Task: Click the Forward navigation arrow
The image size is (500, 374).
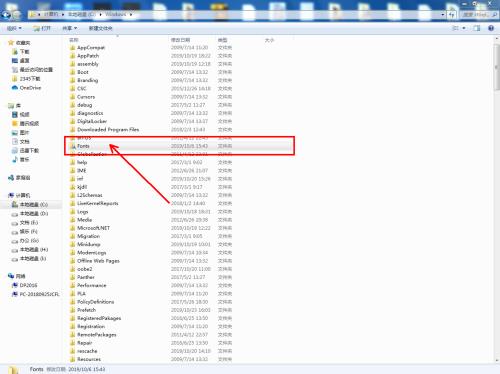Action: pos(17,15)
